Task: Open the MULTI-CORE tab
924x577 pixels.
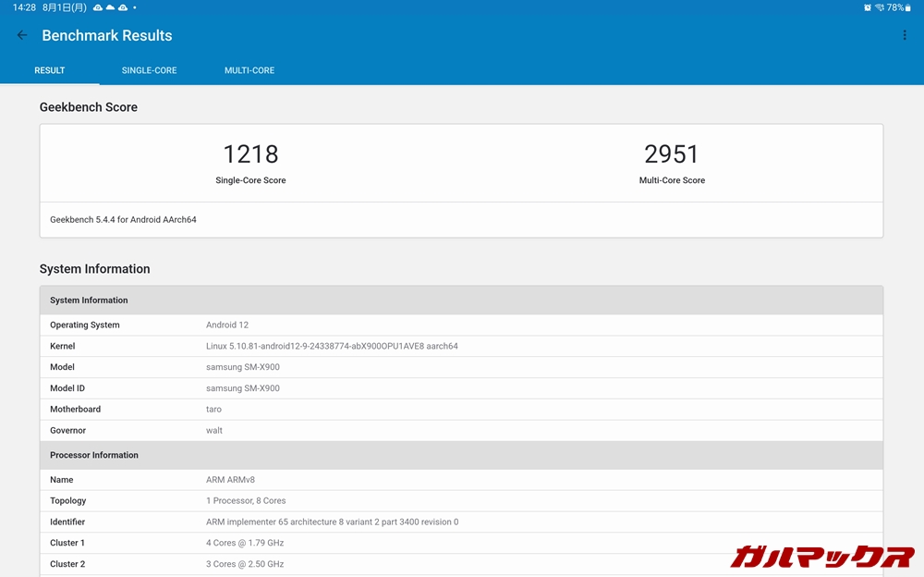Action: (x=249, y=70)
